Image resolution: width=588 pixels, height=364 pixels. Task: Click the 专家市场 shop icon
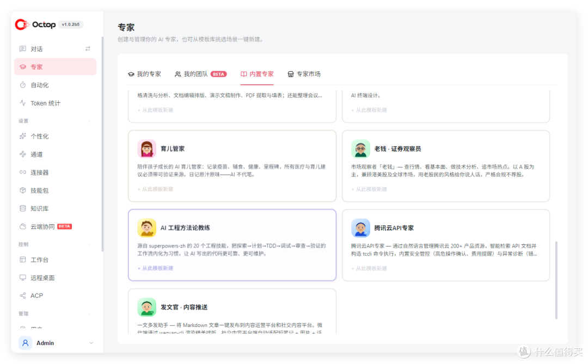coord(291,74)
